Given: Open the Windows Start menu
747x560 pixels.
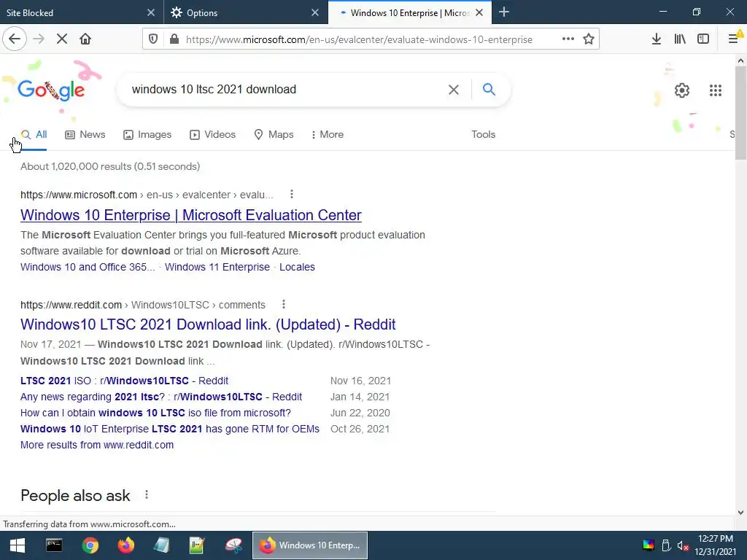Looking at the screenshot, I should click(x=18, y=545).
